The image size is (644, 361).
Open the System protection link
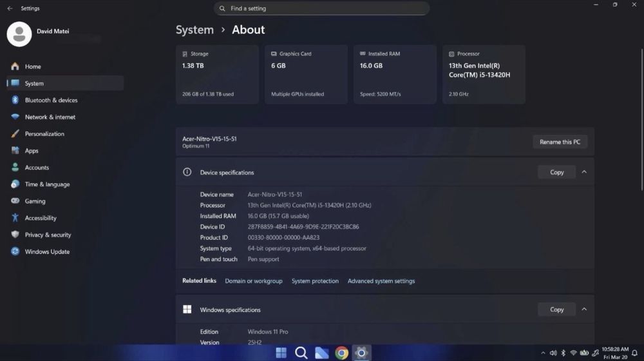(315, 281)
